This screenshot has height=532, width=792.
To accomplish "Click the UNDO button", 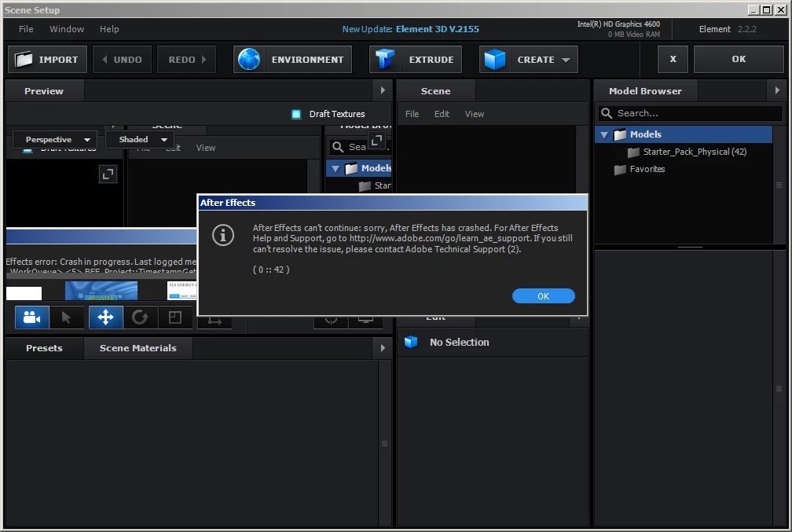I will click(123, 60).
